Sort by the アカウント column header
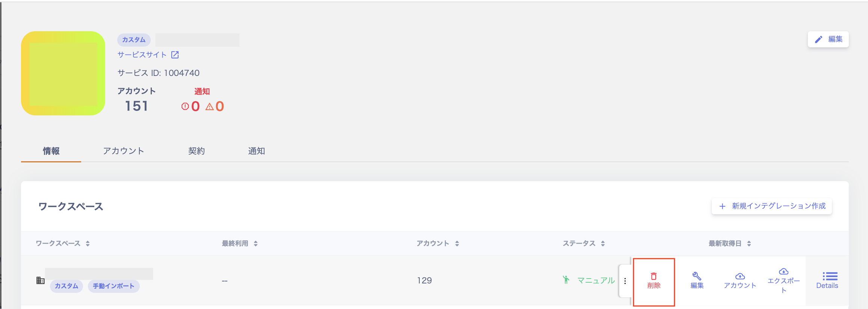Image resolution: width=868 pixels, height=309 pixels. (x=457, y=244)
